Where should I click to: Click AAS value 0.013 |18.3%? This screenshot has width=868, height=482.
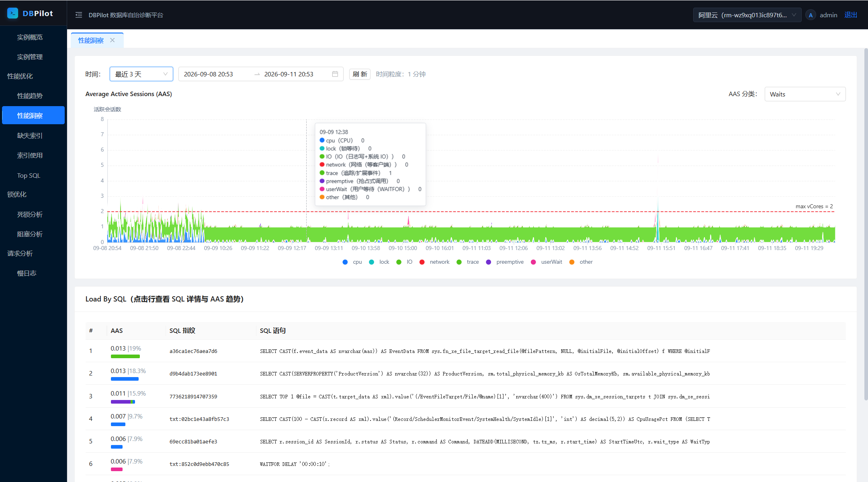pos(128,371)
